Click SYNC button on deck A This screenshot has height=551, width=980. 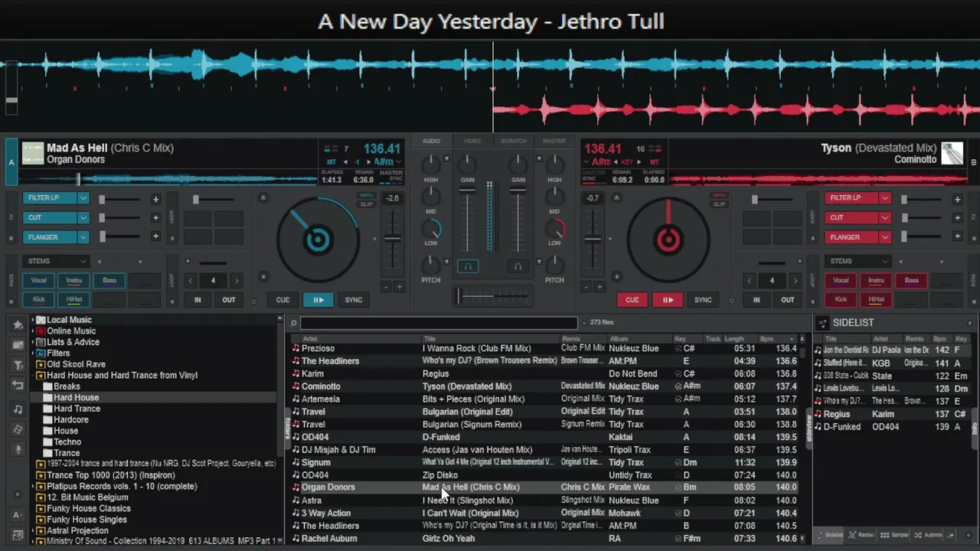click(354, 300)
